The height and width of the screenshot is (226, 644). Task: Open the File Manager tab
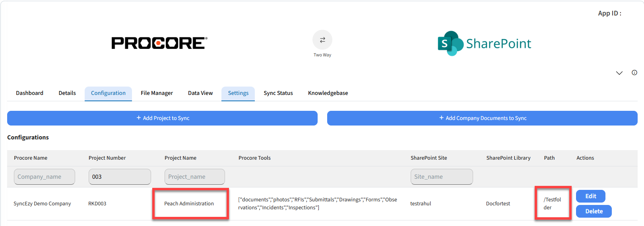pyautogui.click(x=157, y=93)
